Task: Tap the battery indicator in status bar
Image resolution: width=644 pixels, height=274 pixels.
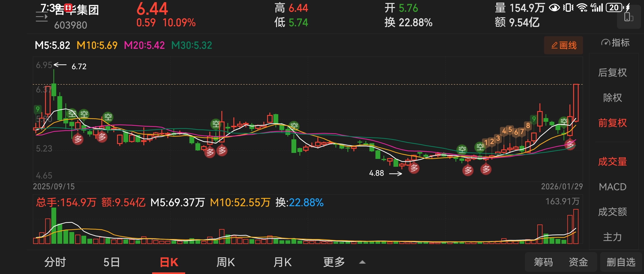Action: tap(614, 8)
